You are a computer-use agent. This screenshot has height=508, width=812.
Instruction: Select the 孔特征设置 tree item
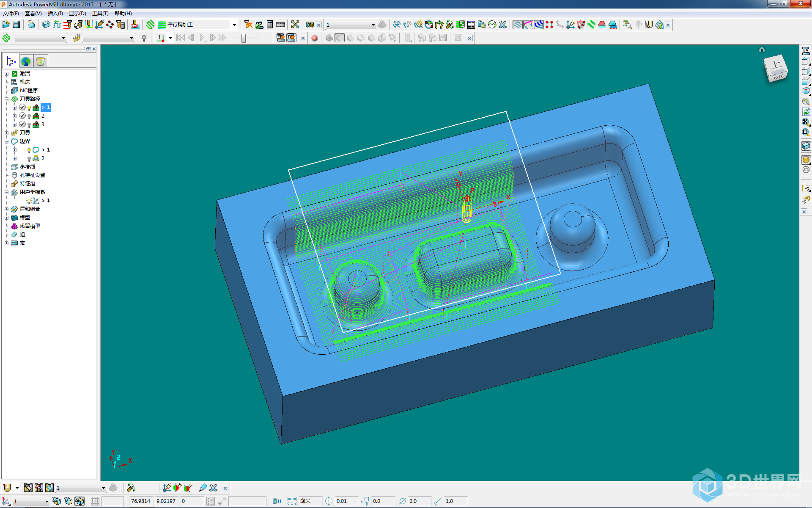[33, 175]
